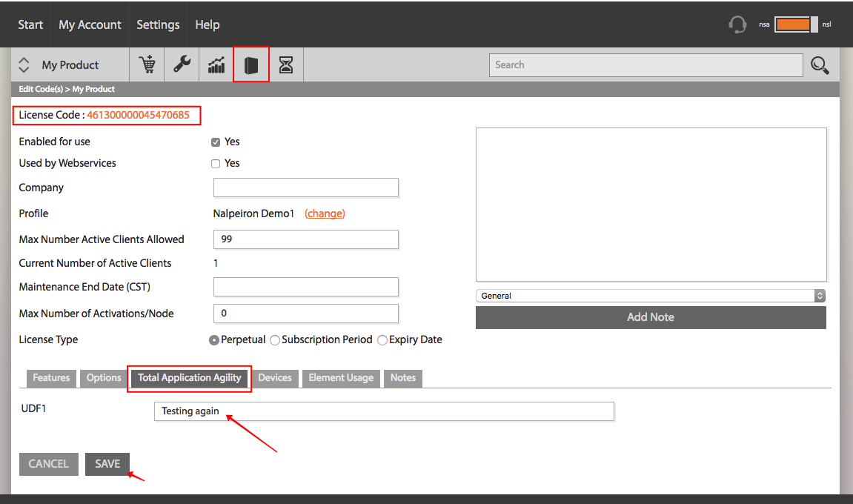Expand the My Product selector arrows
The height and width of the screenshot is (504, 853).
tap(24, 64)
